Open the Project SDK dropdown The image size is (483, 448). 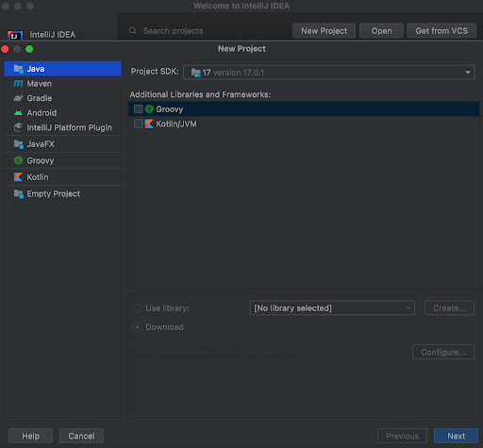(329, 73)
